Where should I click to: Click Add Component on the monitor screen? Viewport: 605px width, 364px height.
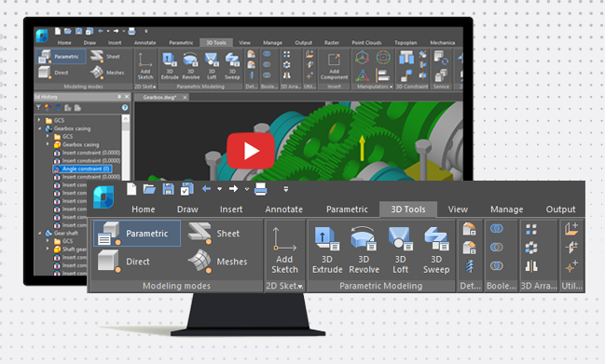tap(334, 66)
